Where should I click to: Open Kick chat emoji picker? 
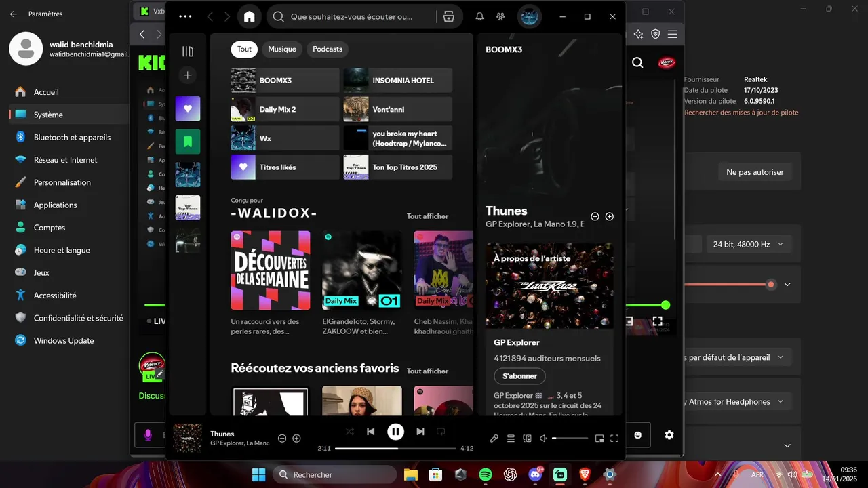637,435
